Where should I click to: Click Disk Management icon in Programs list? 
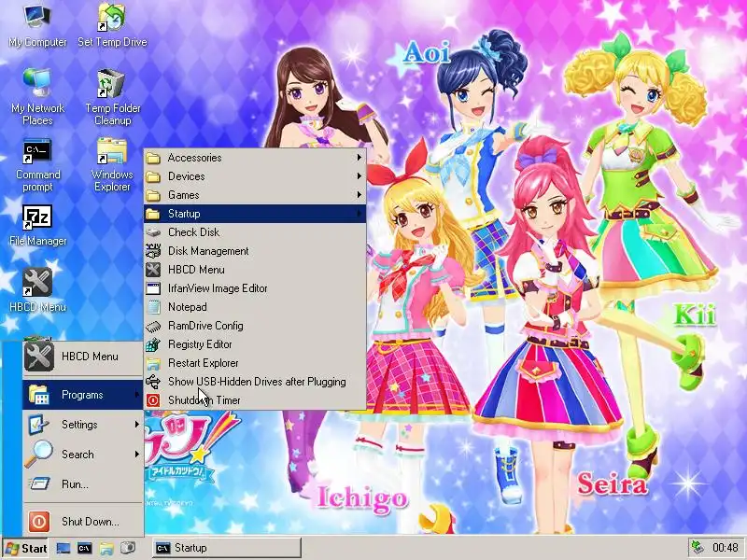coord(153,250)
